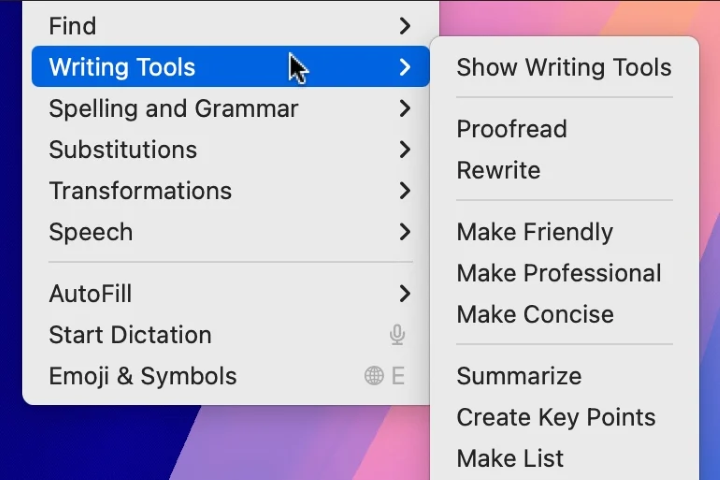Screen dimensions: 720x480
Task: Click the microphone icon beside Start Dictation
Action: tap(398, 335)
